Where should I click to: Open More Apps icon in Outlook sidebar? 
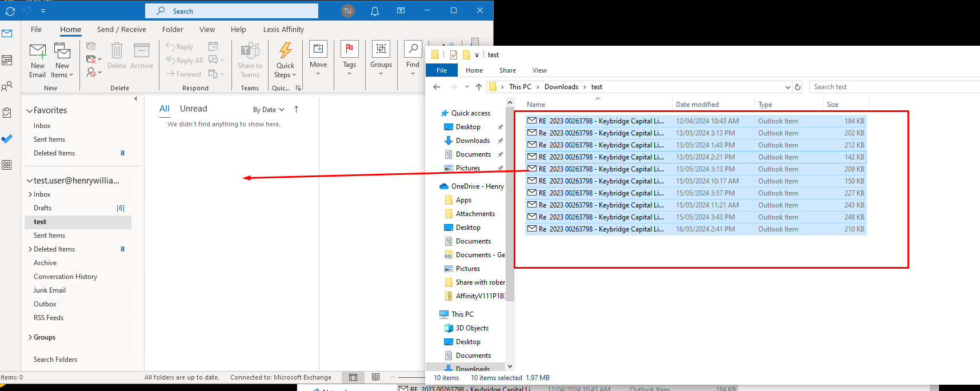7,165
